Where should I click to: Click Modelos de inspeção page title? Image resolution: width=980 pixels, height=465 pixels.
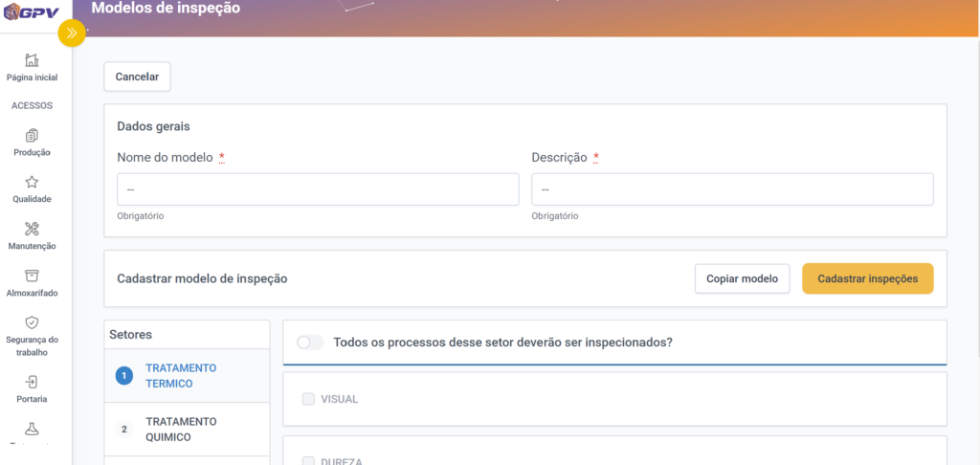tap(166, 8)
